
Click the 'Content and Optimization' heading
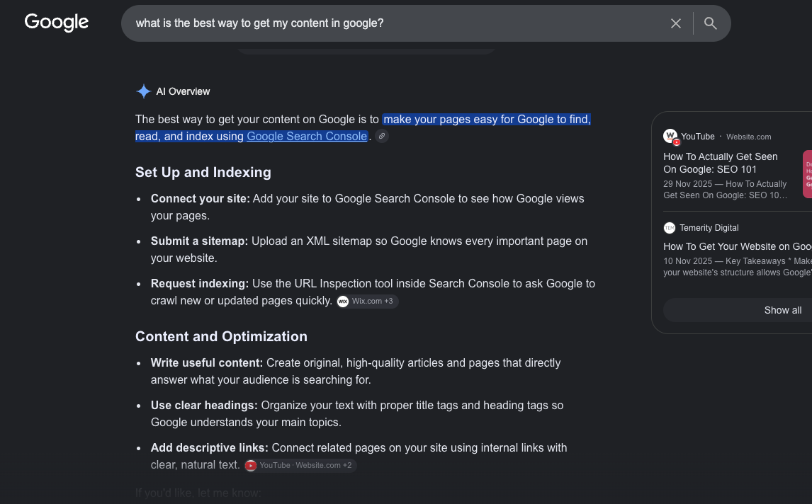pyautogui.click(x=221, y=336)
